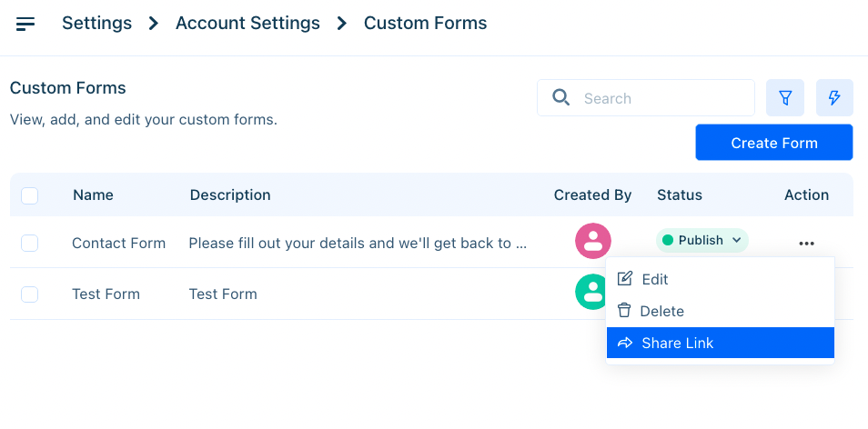Click the lightning bolt quick actions icon
This screenshot has width=868, height=429.
point(834,98)
